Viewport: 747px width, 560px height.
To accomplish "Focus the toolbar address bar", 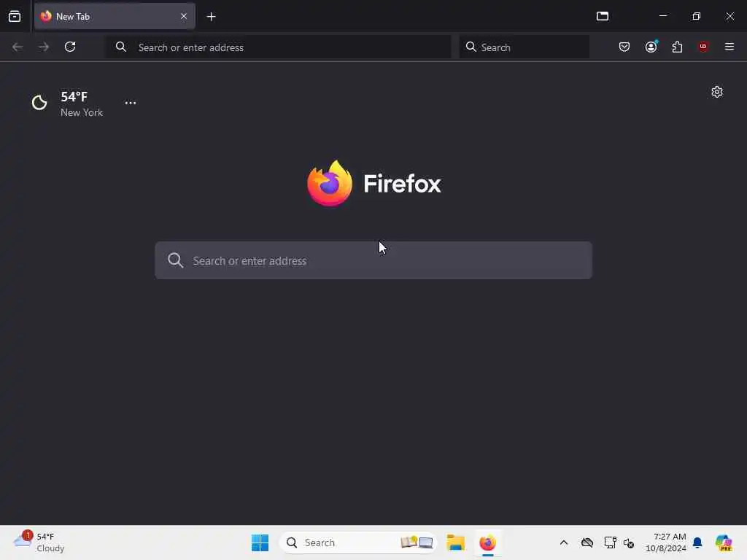I will (278, 47).
